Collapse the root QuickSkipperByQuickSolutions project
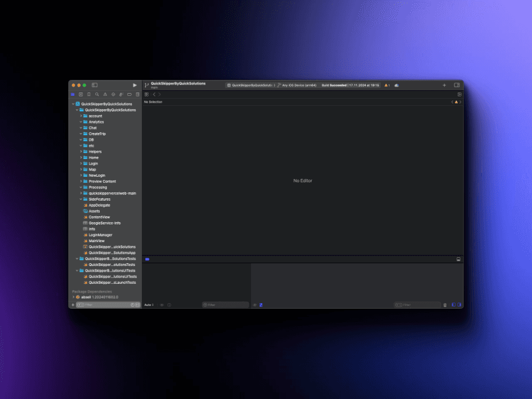This screenshot has width=532, height=399. tap(73, 104)
